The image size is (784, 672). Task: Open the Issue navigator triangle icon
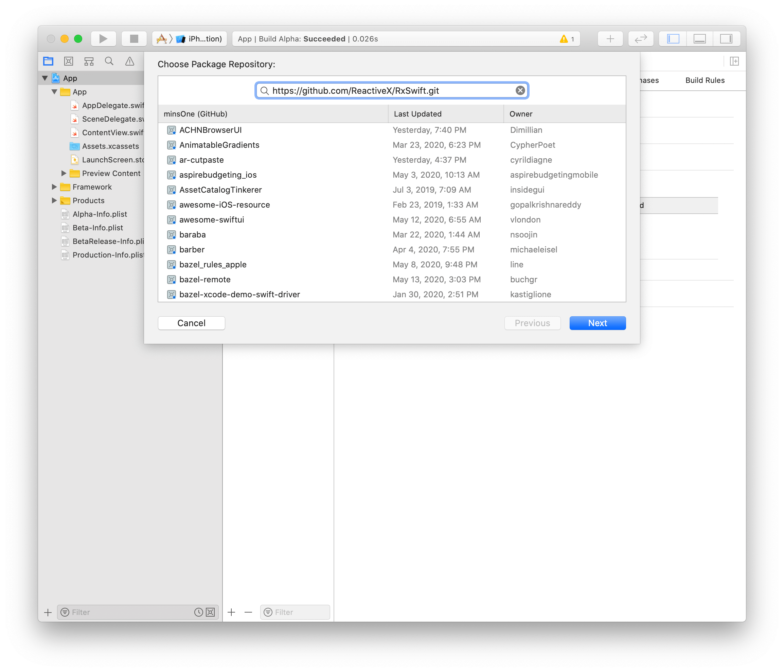129,61
